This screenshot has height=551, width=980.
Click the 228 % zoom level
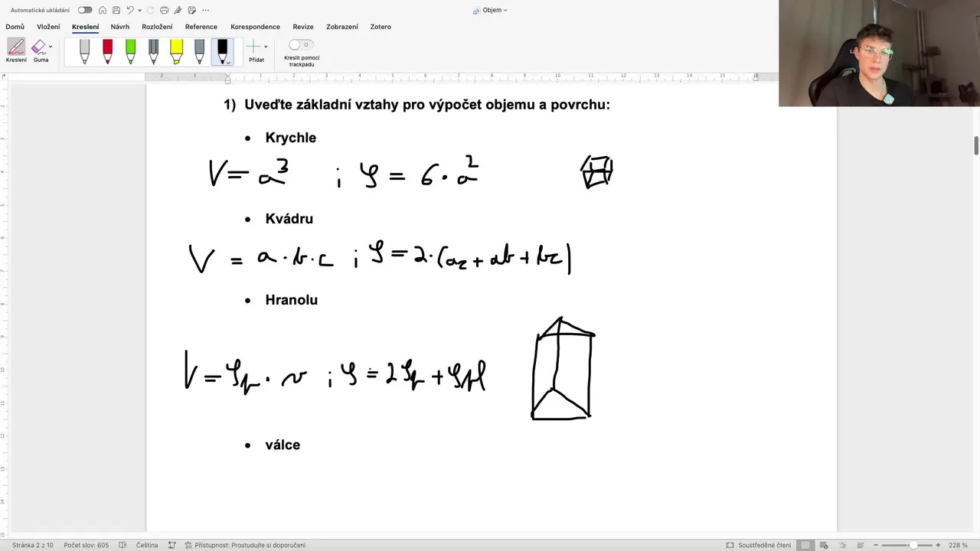[x=958, y=545]
